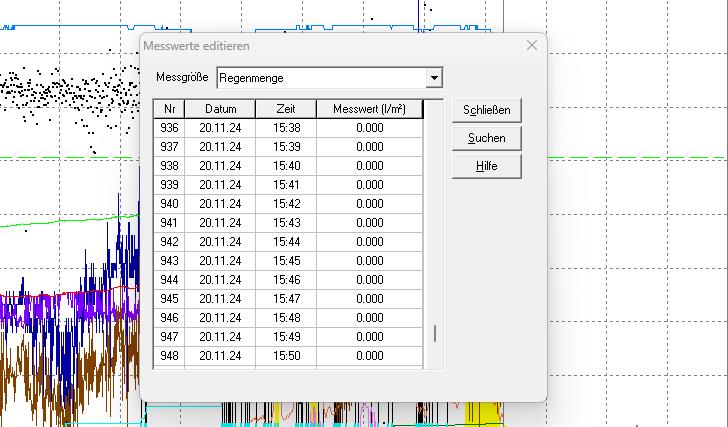
Task: Select row number 942
Action: pos(170,242)
